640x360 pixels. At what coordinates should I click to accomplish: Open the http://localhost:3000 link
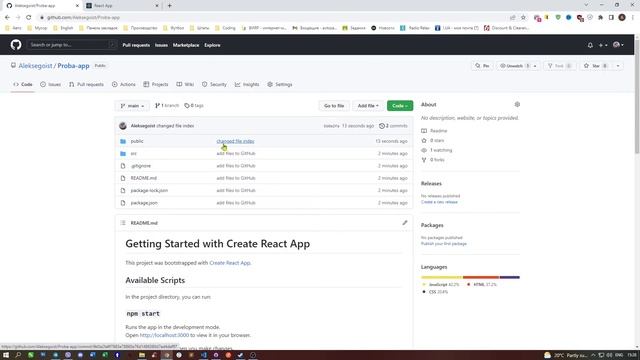(164, 335)
